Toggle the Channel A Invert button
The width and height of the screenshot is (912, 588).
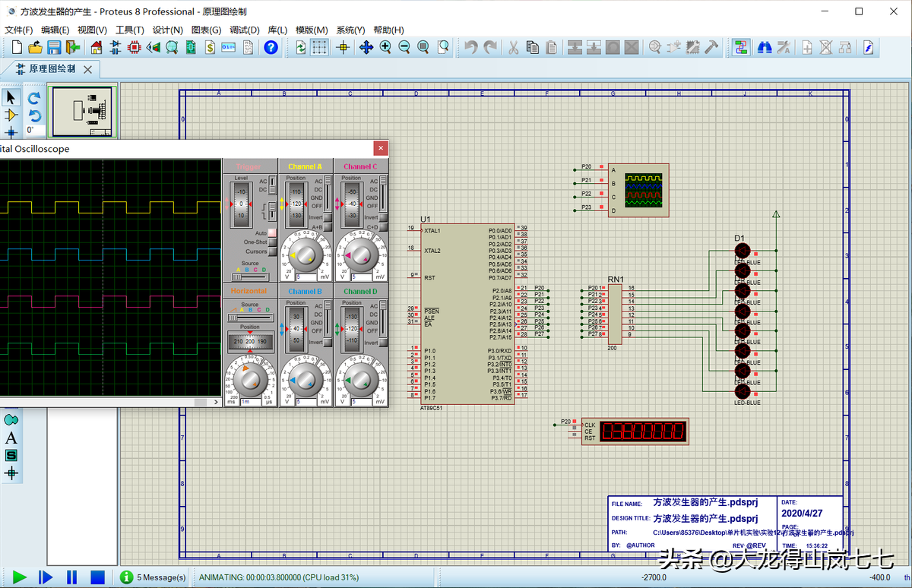point(328,217)
